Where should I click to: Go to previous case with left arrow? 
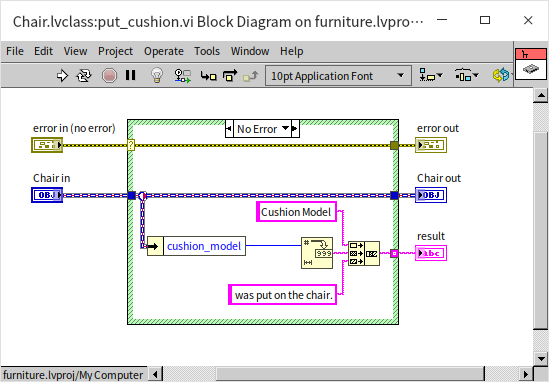point(229,129)
